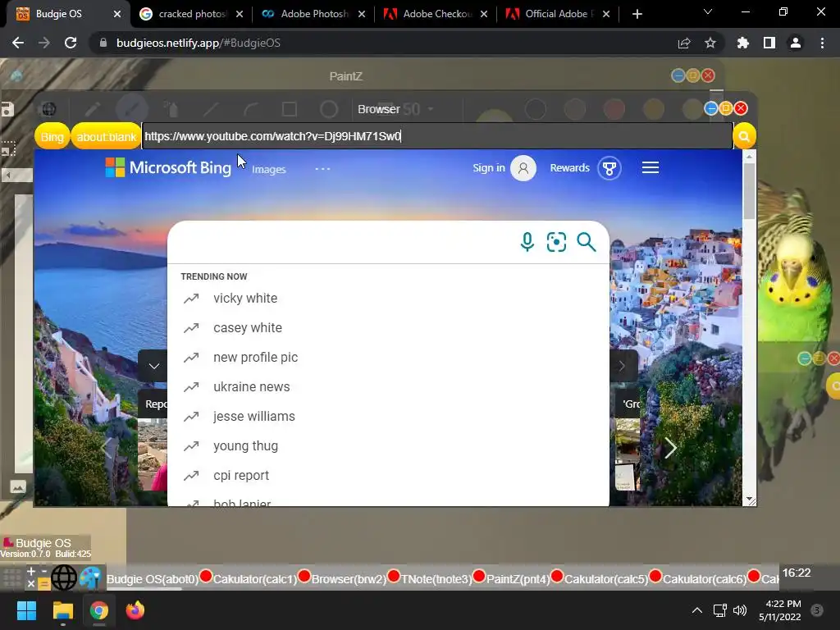Launch the globe browser icon in Budgie taskbar
This screenshot has height=630, width=840.
point(64,578)
